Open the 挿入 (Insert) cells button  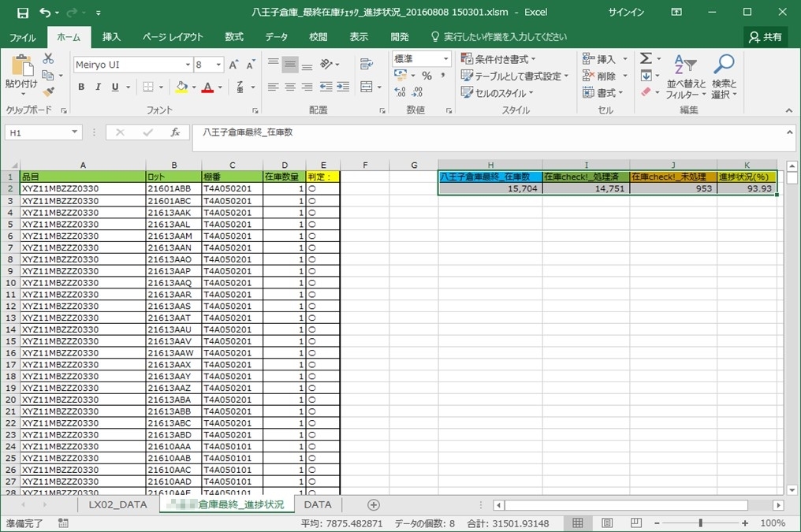[605, 58]
